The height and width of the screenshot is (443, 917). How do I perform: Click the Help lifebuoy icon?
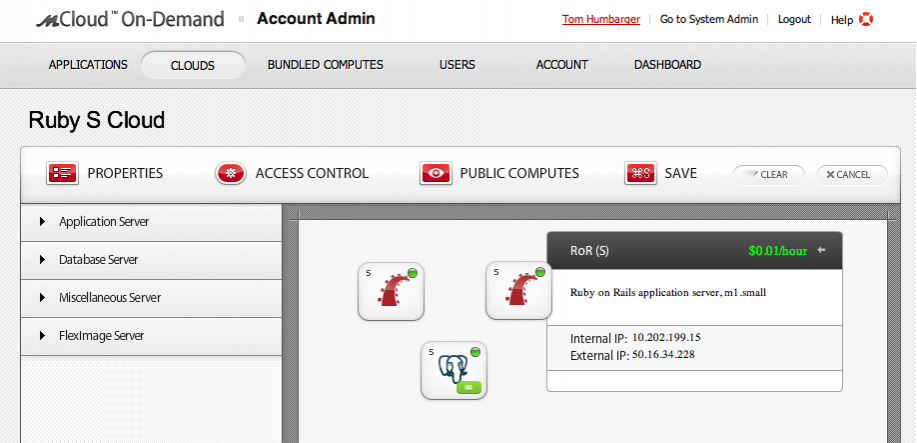[x=866, y=20]
